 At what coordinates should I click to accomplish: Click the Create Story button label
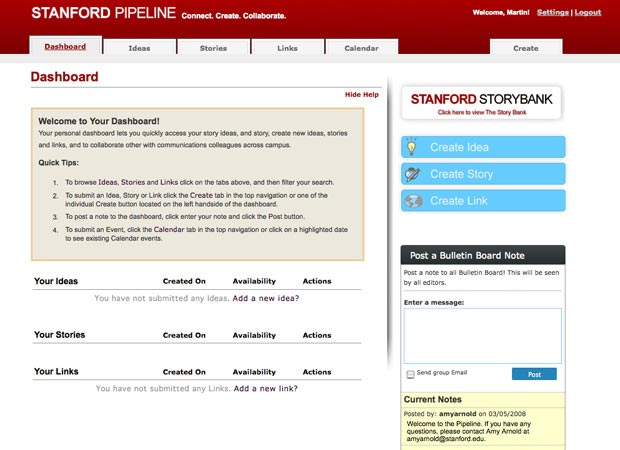click(461, 174)
